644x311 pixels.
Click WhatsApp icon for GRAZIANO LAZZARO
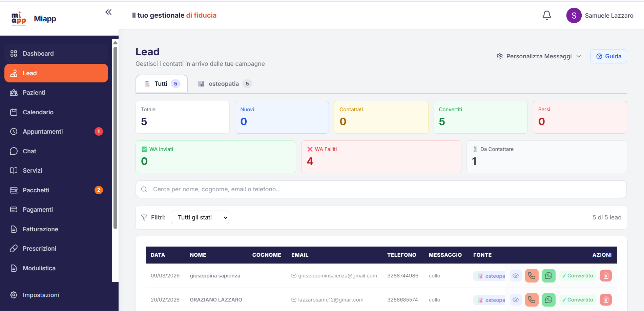click(x=548, y=300)
